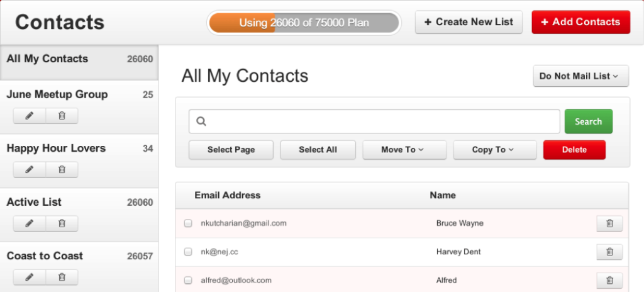Remove Bruce Wayne contact via trash icon

pyautogui.click(x=609, y=223)
